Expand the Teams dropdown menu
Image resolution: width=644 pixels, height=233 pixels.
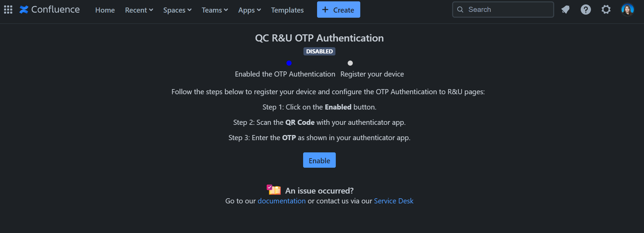[215, 10]
